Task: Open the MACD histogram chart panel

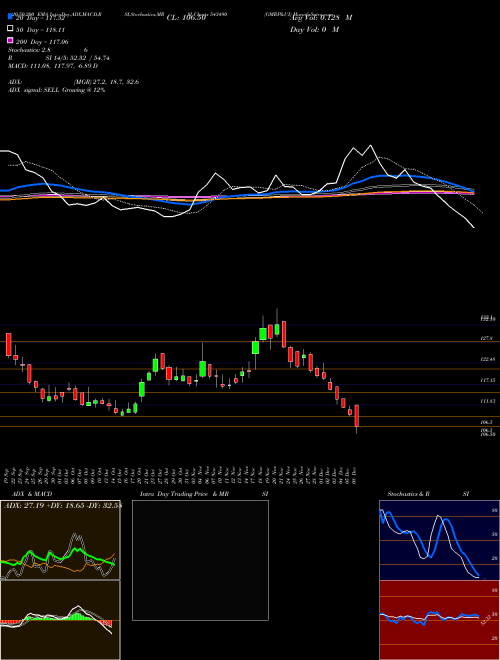Action: pyautogui.click(x=60, y=620)
